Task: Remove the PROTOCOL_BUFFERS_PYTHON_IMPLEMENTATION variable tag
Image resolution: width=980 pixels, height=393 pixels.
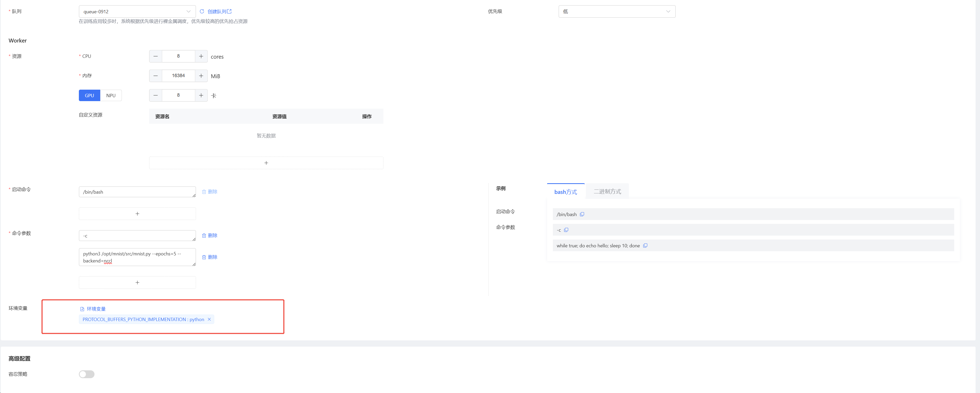Action: pos(209,319)
